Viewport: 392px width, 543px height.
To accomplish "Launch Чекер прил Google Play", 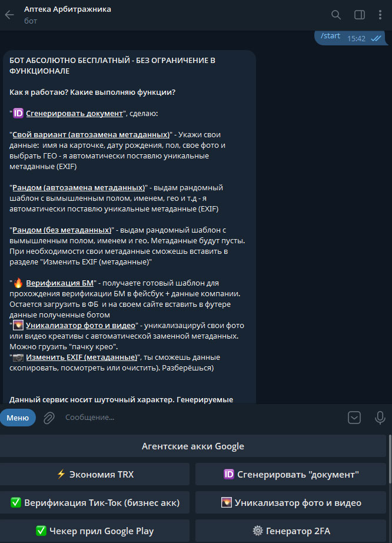I will point(94,531).
